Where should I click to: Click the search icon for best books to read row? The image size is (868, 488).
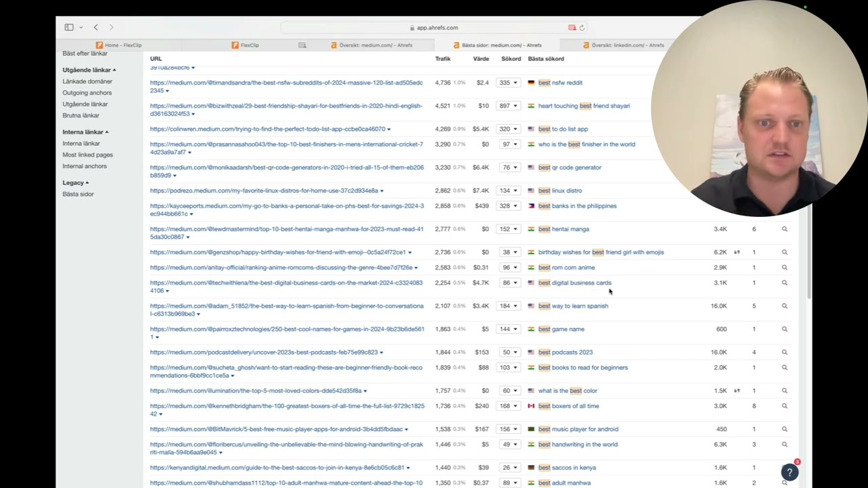(785, 367)
